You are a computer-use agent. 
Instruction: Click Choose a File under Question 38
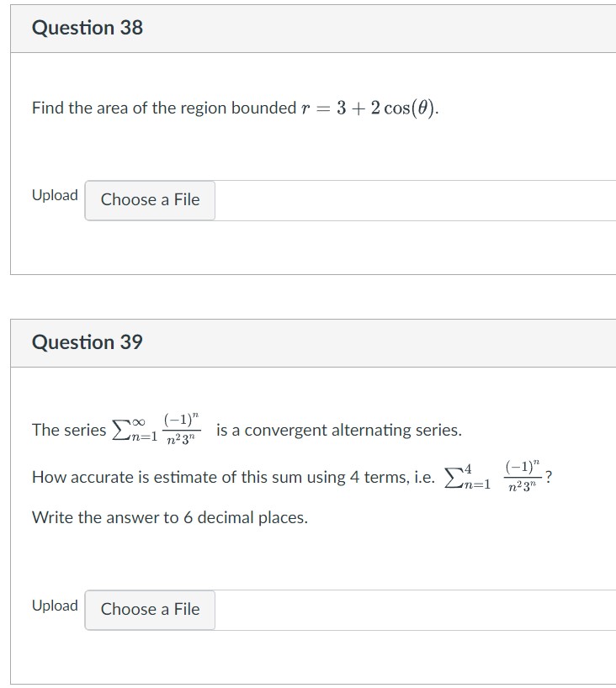[150, 200]
